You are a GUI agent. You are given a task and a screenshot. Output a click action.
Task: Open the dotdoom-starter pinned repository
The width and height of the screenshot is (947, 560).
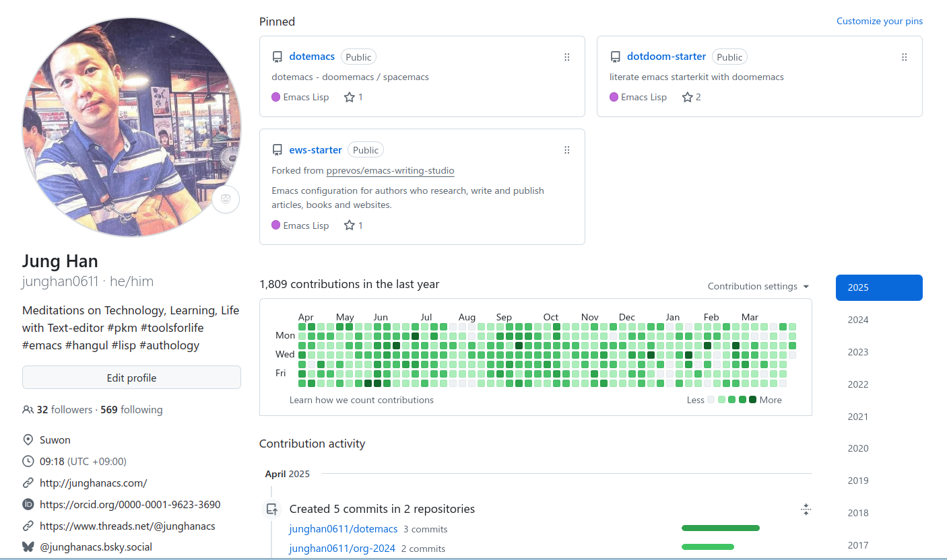666,57
